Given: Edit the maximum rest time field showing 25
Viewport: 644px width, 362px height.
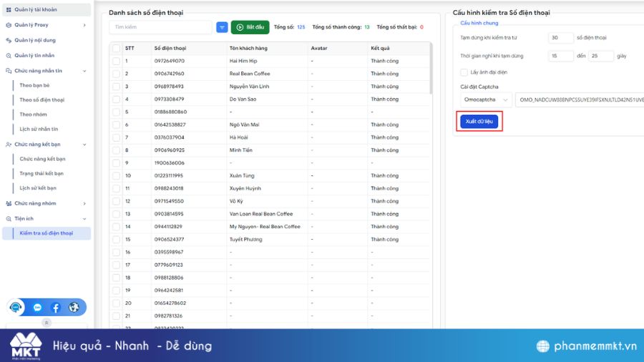Looking at the screenshot, I should (601, 56).
